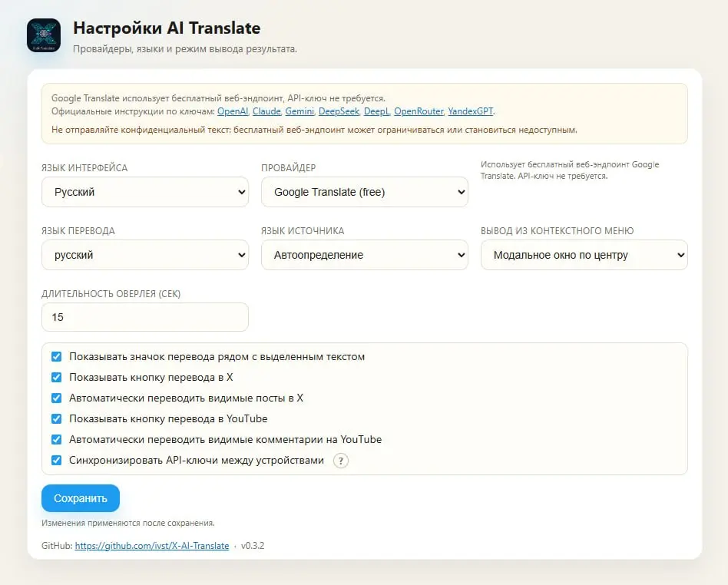Open the interface language dropdown showing Русский
The height and width of the screenshot is (585, 728).
coord(145,192)
